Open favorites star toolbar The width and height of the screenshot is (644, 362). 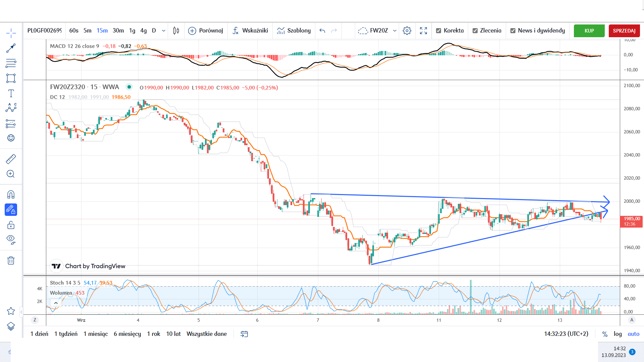tap(11, 311)
